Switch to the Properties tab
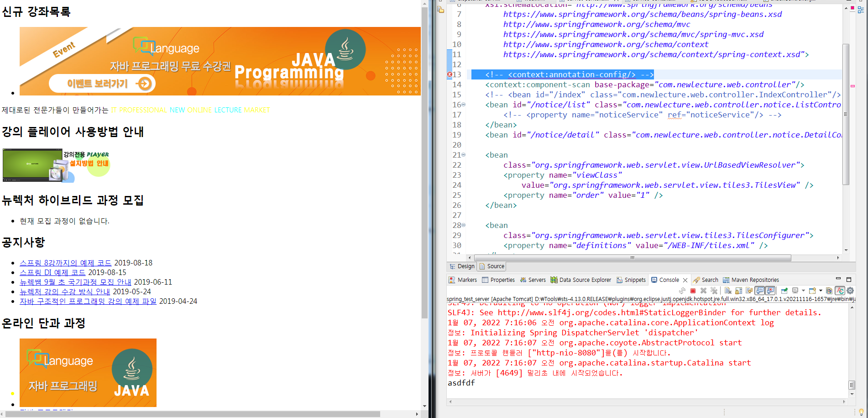868x418 pixels. point(498,280)
